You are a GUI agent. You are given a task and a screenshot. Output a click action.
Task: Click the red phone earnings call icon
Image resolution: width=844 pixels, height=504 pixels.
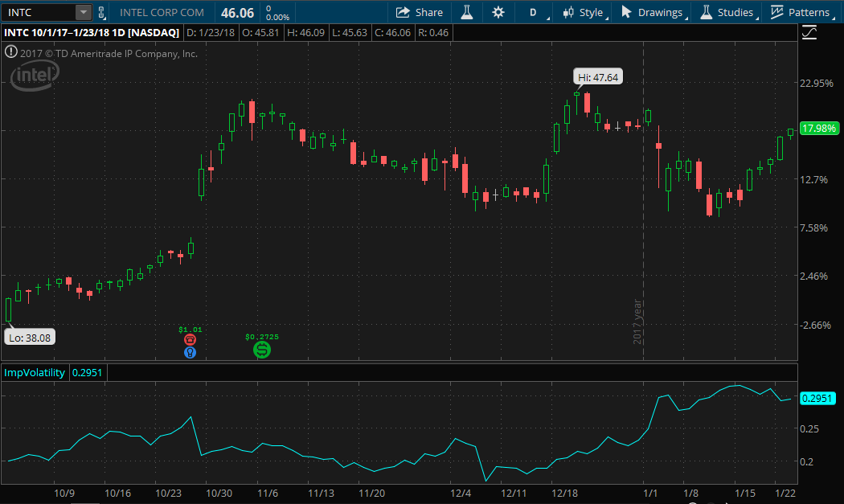(x=190, y=339)
